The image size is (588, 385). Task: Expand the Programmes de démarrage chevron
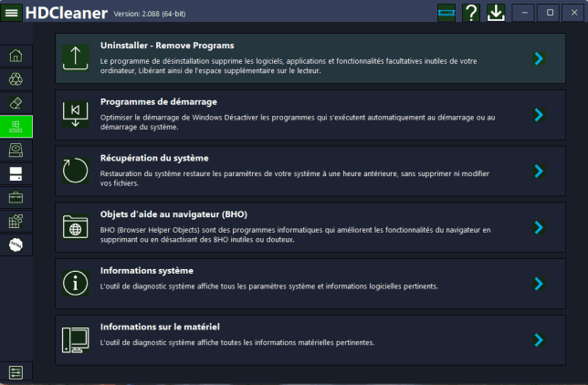pyautogui.click(x=539, y=115)
